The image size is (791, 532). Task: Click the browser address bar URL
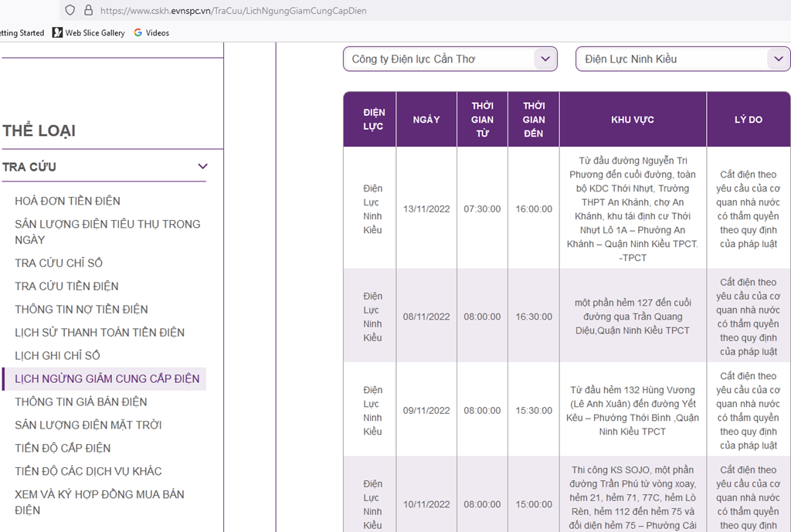click(x=233, y=11)
